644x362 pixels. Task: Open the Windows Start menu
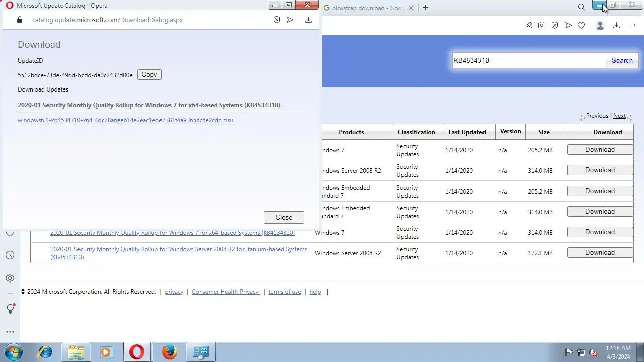tap(13, 352)
